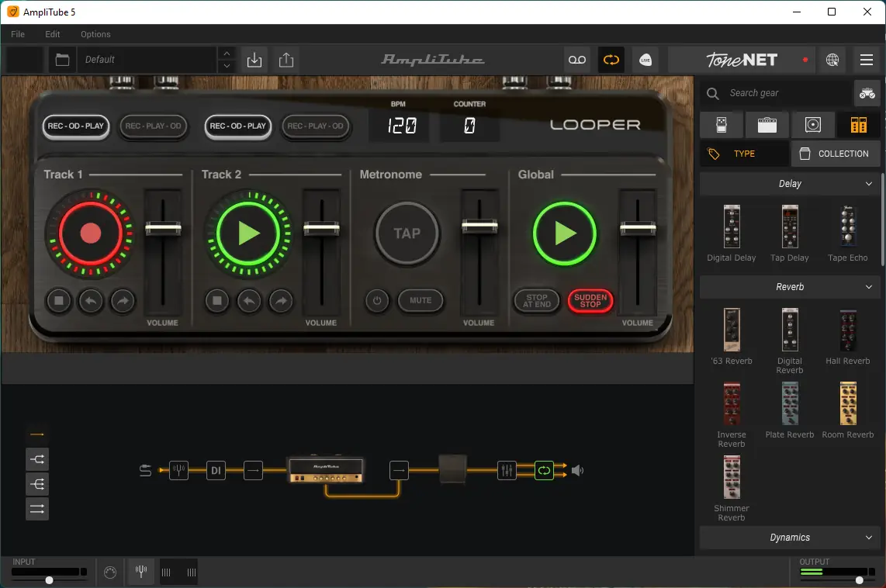This screenshot has width=886, height=588.
Task: Select Track 2 REC-OD-PLAY mode
Action: pos(238,126)
